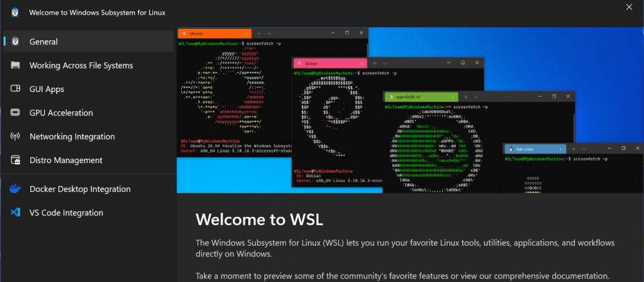Click the Ubuntu terminal tab in banner

click(x=215, y=34)
